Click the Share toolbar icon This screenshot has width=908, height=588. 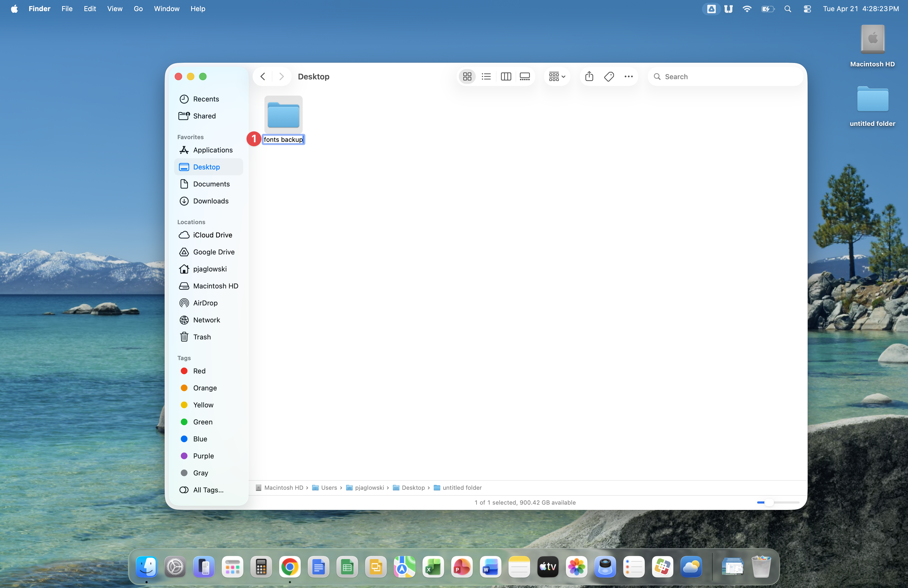(x=589, y=77)
